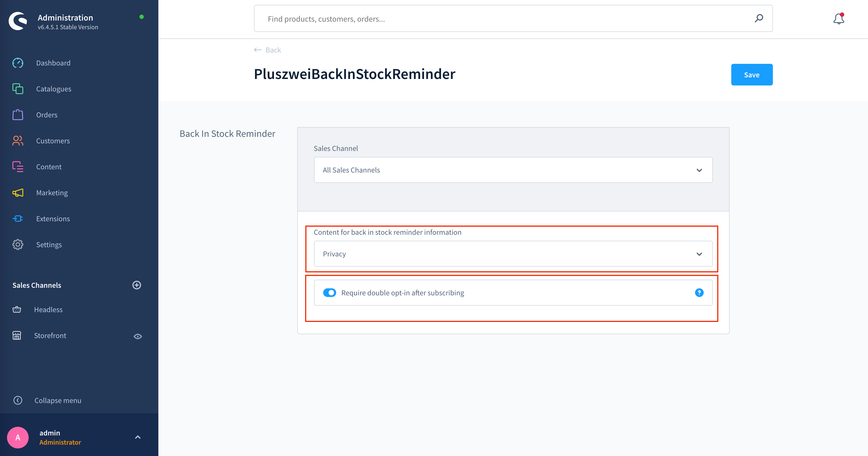Screen dimensions: 868x456
Task: Open the Storefront sales channel
Action: [x=51, y=335]
